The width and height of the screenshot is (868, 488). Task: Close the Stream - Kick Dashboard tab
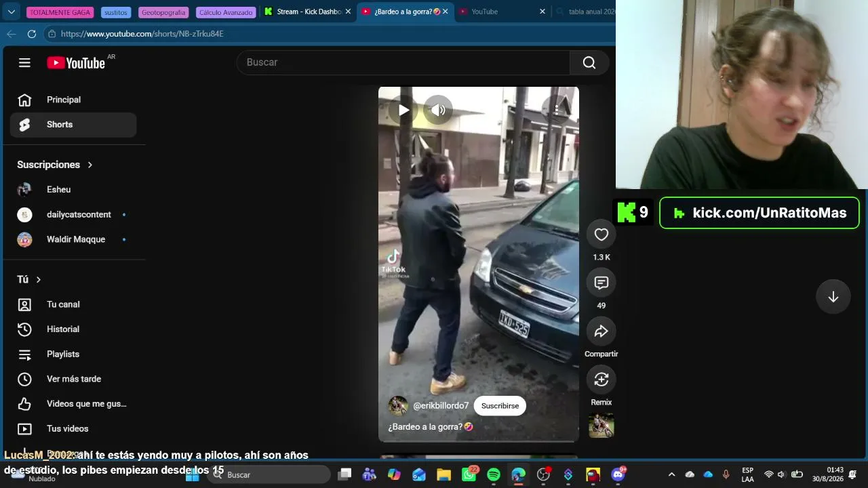click(x=348, y=12)
